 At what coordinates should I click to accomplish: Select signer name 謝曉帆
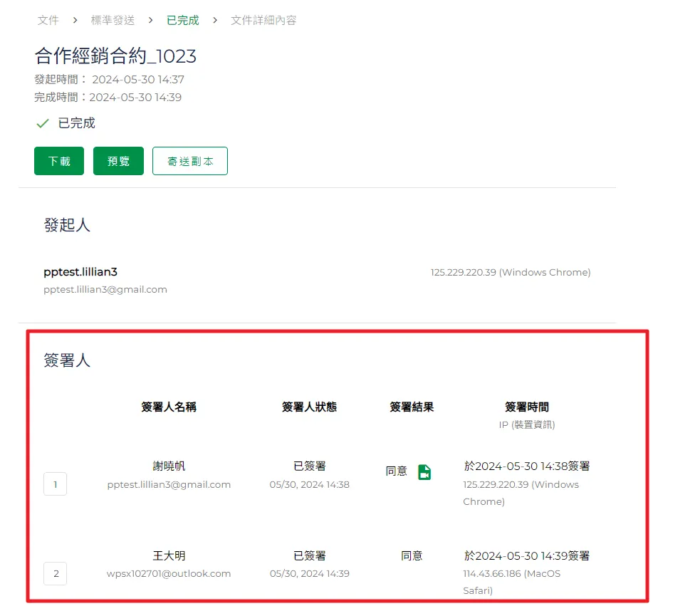[x=169, y=466]
